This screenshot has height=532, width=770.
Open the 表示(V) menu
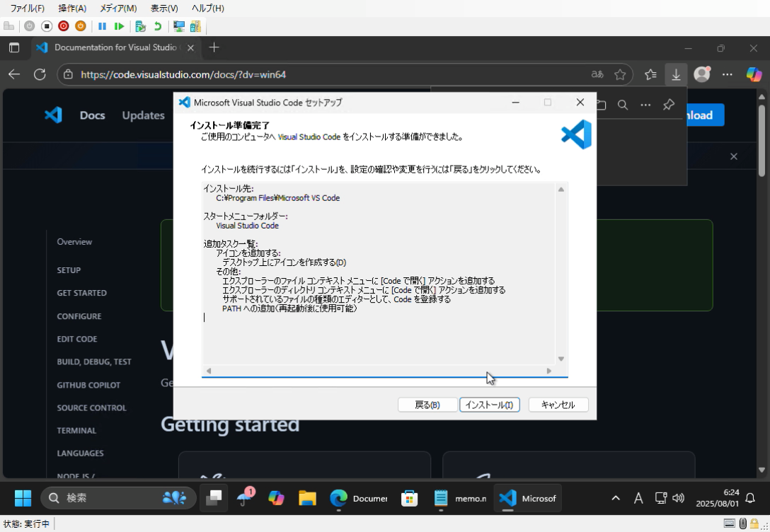[x=164, y=8]
